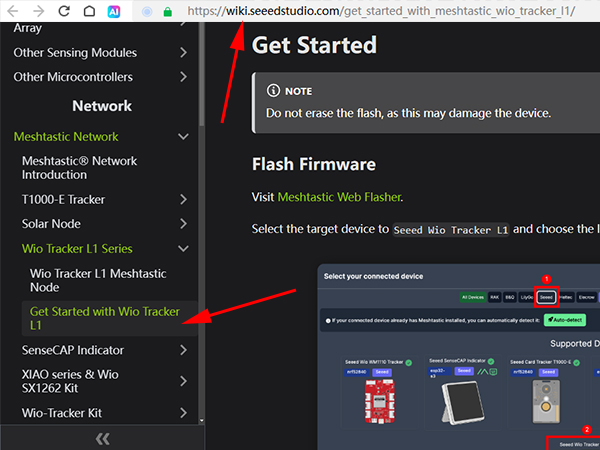Collapse the Meshtastic Network category
This screenshot has height=450, width=600.
(x=183, y=137)
